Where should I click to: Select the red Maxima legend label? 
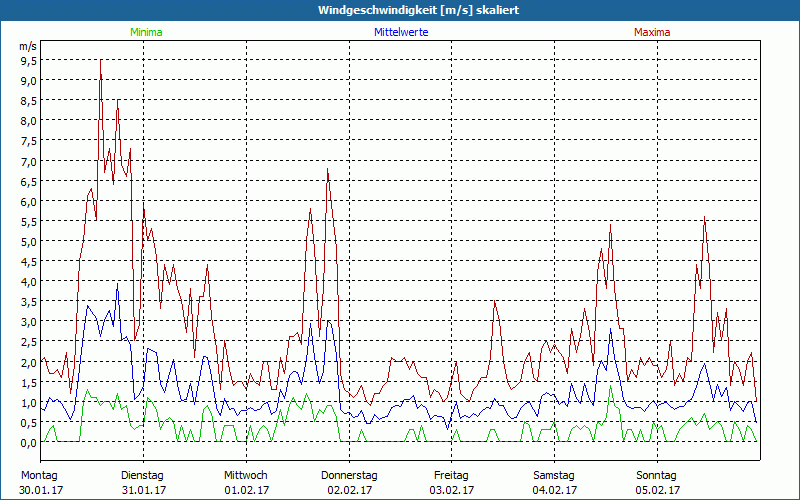(x=652, y=32)
